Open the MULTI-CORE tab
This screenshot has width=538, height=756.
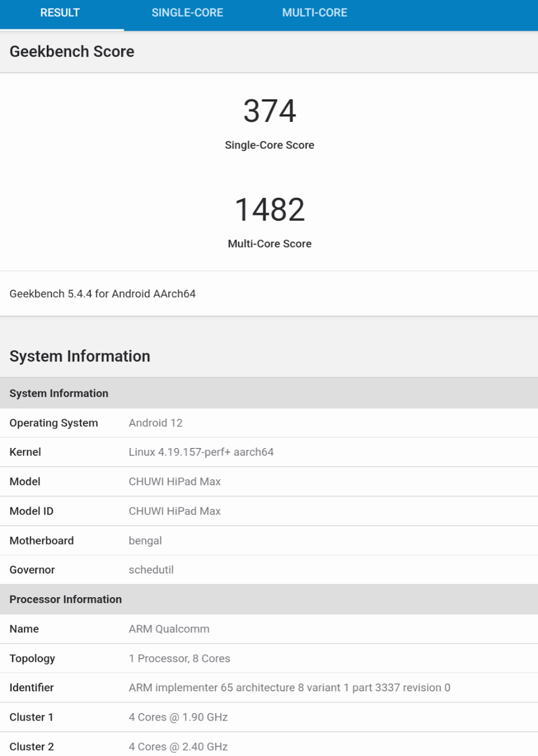315,13
